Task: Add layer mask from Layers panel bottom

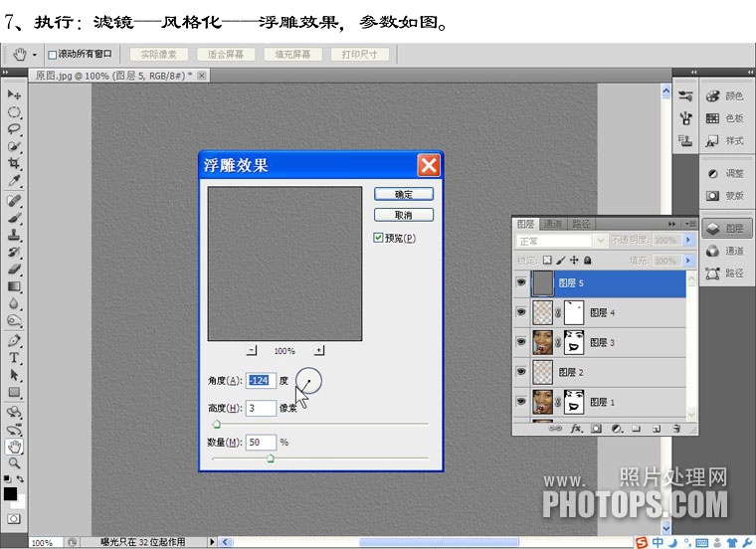Action: [597, 429]
